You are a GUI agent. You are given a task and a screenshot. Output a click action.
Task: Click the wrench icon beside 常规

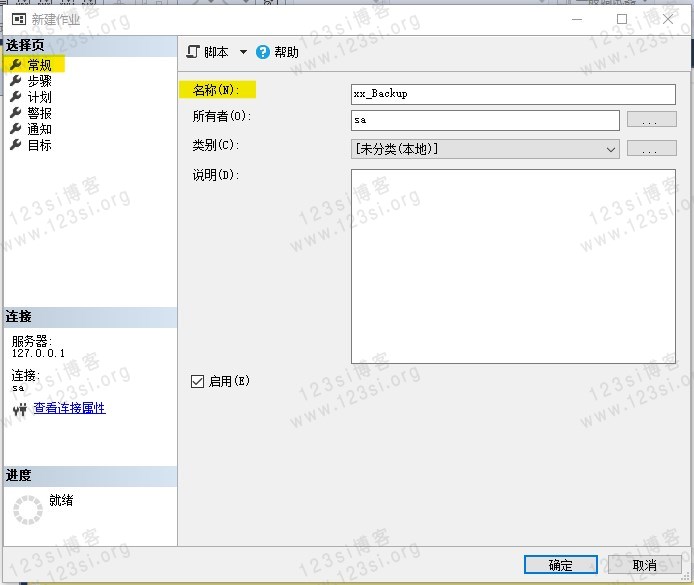[15, 65]
